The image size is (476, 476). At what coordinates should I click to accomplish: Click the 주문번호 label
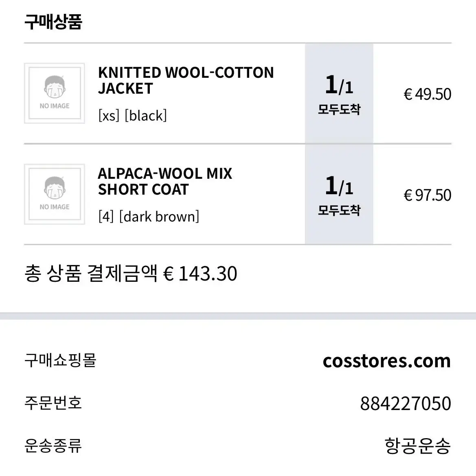click(53, 403)
